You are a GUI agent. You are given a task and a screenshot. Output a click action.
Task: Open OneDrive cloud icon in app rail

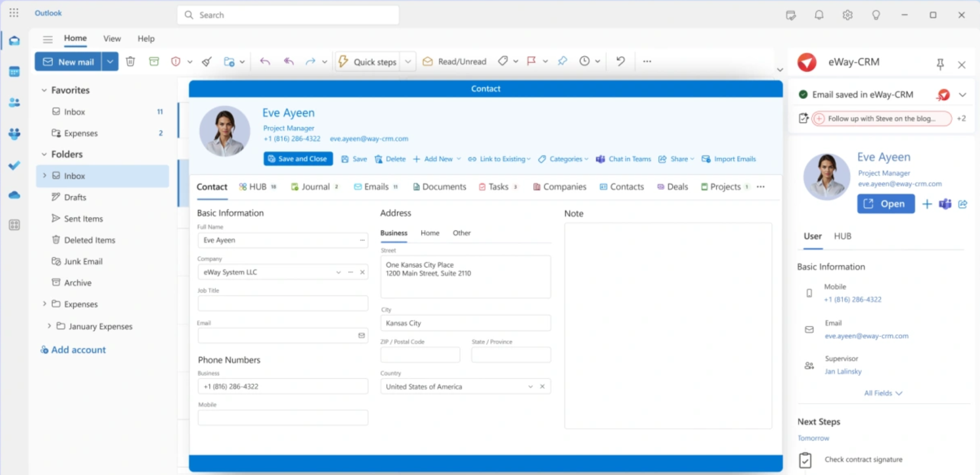(14, 195)
